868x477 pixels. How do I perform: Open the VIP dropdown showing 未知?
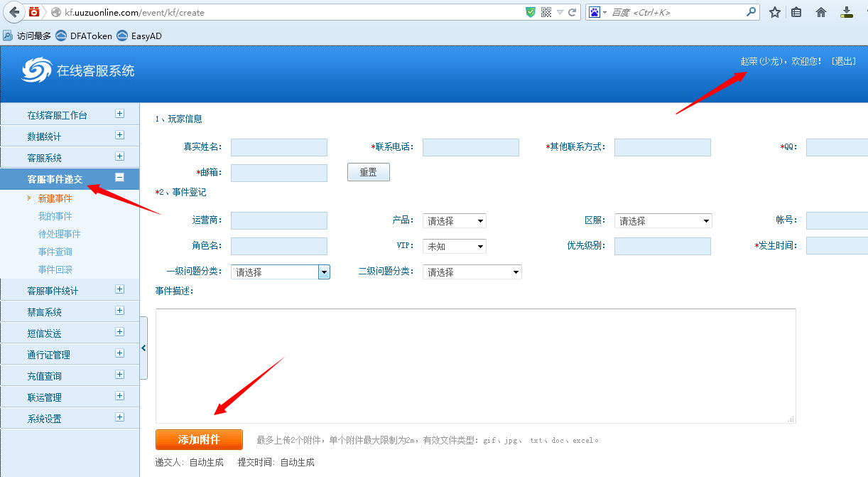pos(455,247)
